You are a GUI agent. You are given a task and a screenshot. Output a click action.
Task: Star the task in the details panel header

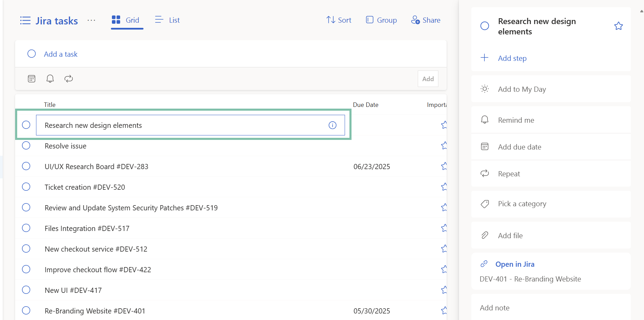tap(618, 26)
